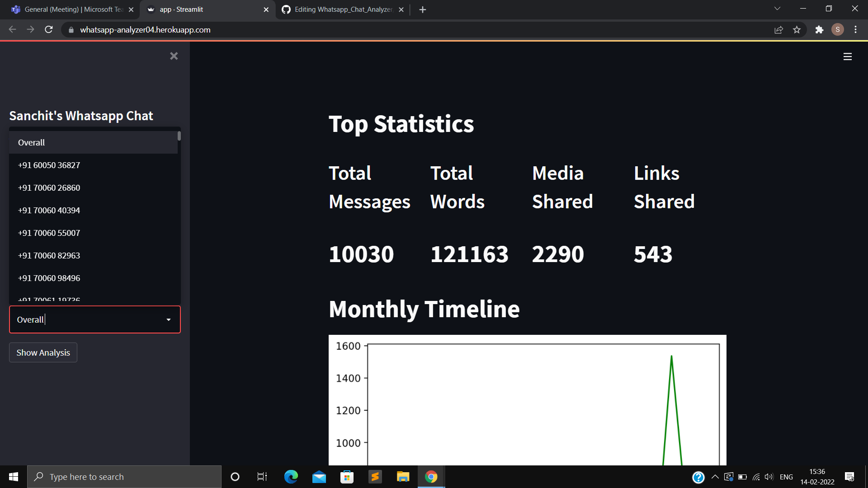Viewport: 868px width, 488px height.
Task: Click the speaker icon to adjust sound
Action: 769,477
